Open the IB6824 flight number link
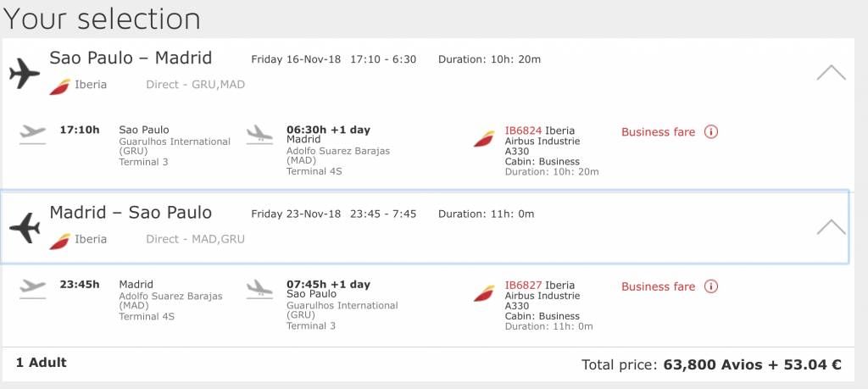The image size is (868, 389). (x=523, y=131)
